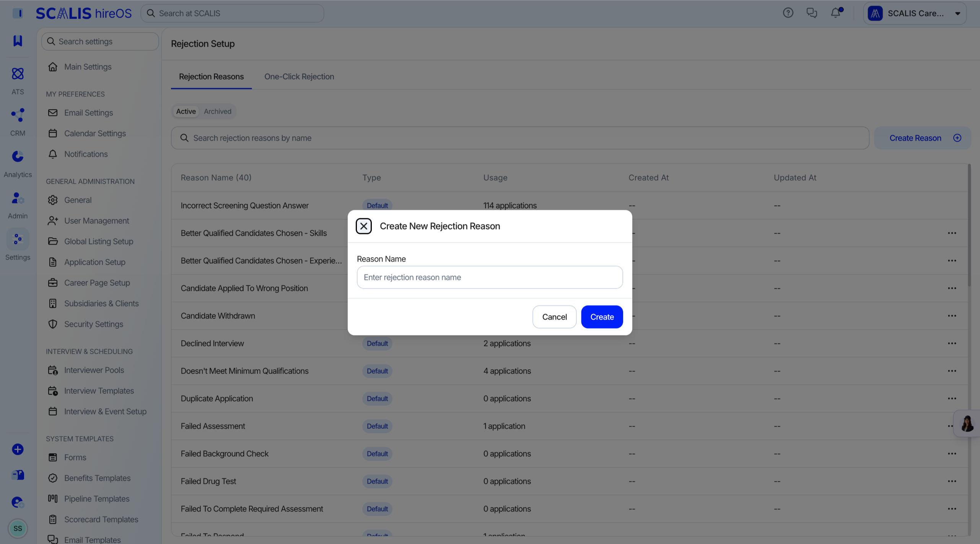Open Forms in the sidebar

[x=75, y=457]
